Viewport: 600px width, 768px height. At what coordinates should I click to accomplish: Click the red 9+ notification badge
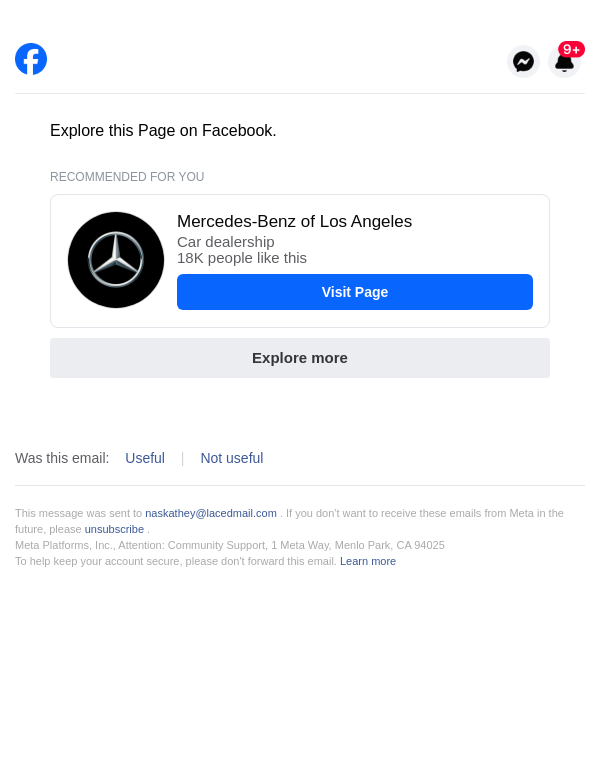click(571, 49)
